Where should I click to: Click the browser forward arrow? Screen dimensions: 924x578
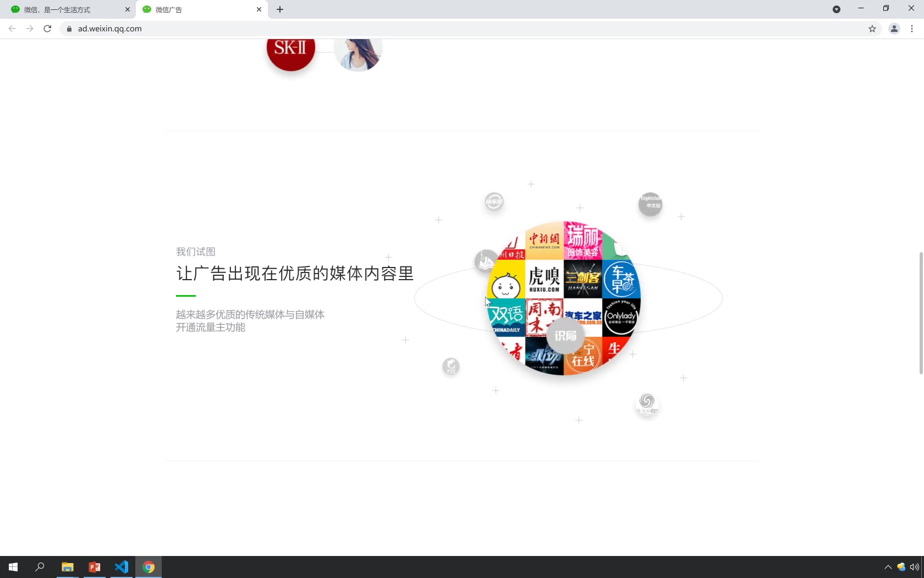(30, 29)
